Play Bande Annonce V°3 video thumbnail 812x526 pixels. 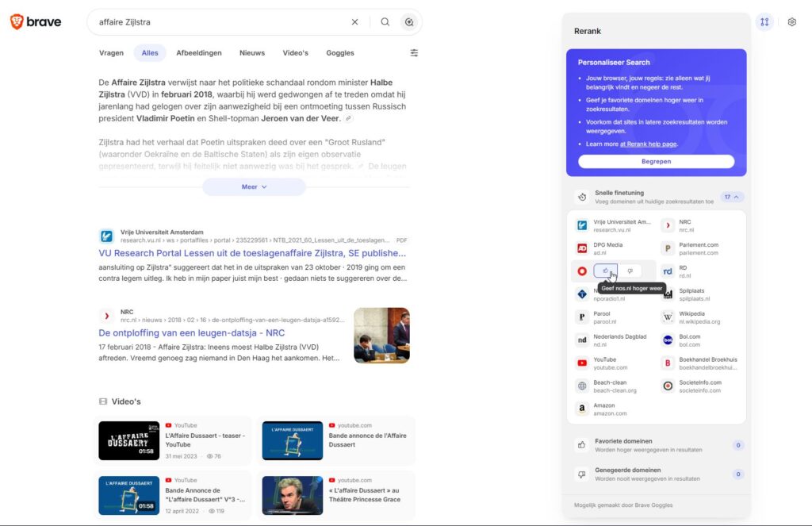(x=129, y=495)
